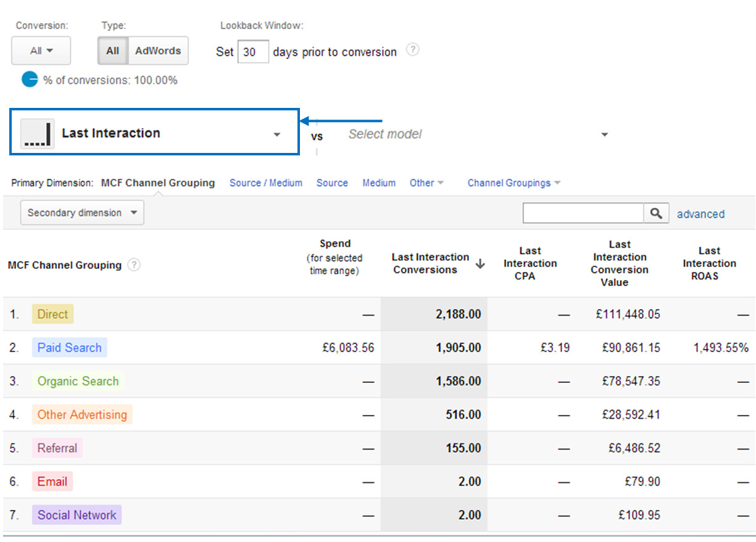Switch primary dimension to Medium

[379, 183]
